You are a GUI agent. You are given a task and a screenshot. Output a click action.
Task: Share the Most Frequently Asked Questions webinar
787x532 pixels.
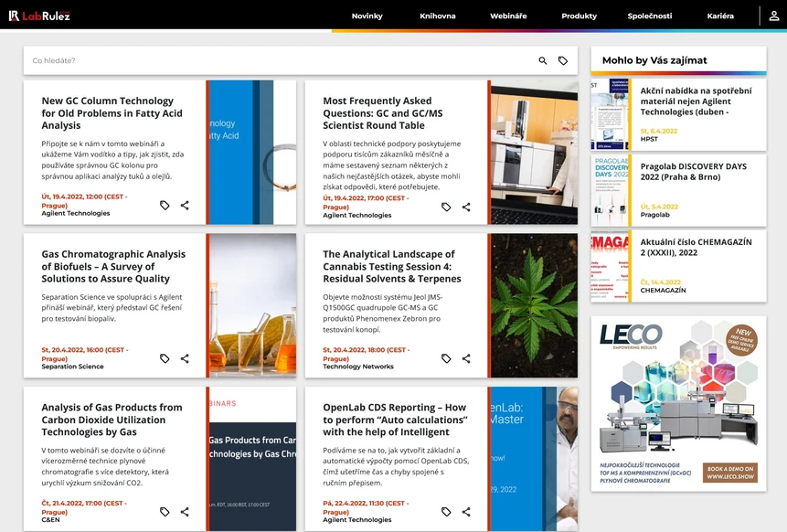(466, 207)
